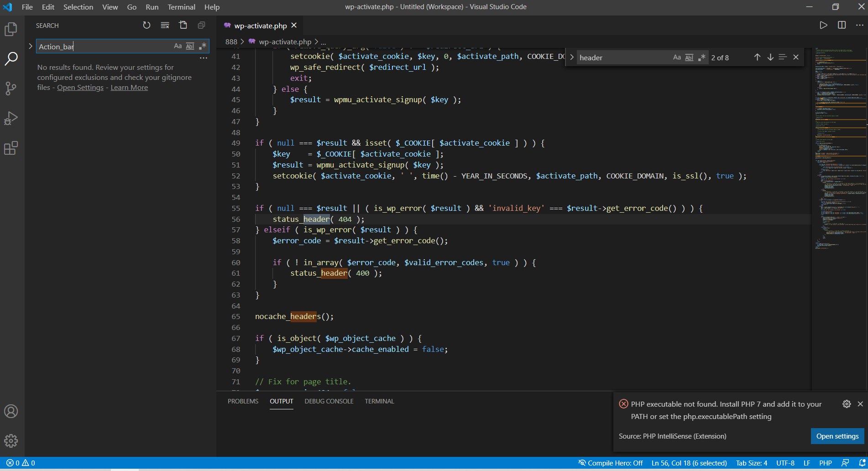Image resolution: width=868 pixels, height=471 pixels.
Task: Select the wp-activate.php editor tab
Action: 260,26
